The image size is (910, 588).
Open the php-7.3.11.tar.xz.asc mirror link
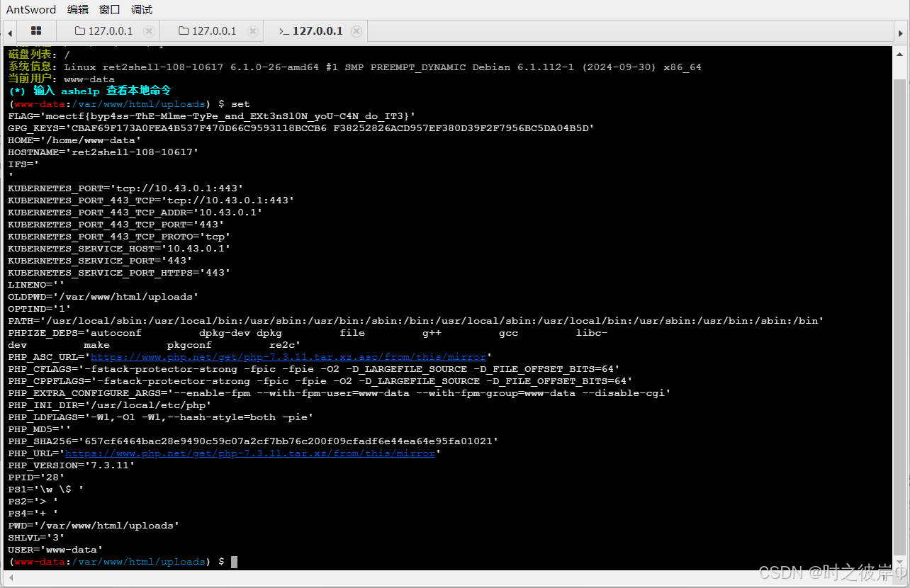pos(288,357)
